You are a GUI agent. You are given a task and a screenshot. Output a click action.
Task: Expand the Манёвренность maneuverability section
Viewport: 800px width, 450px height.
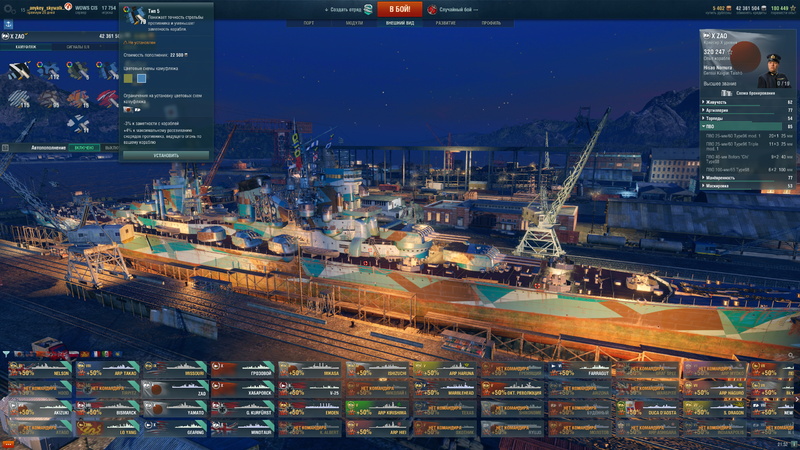(x=748, y=178)
